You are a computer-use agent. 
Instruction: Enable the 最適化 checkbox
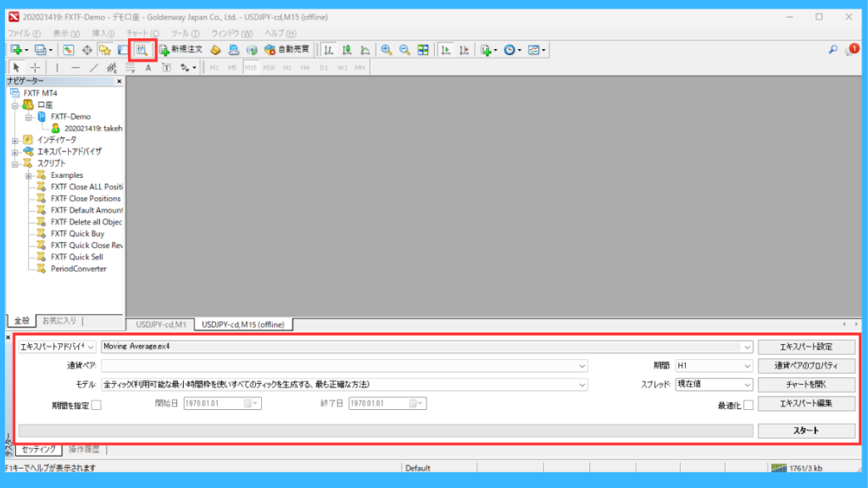click(x=748, y=405)
